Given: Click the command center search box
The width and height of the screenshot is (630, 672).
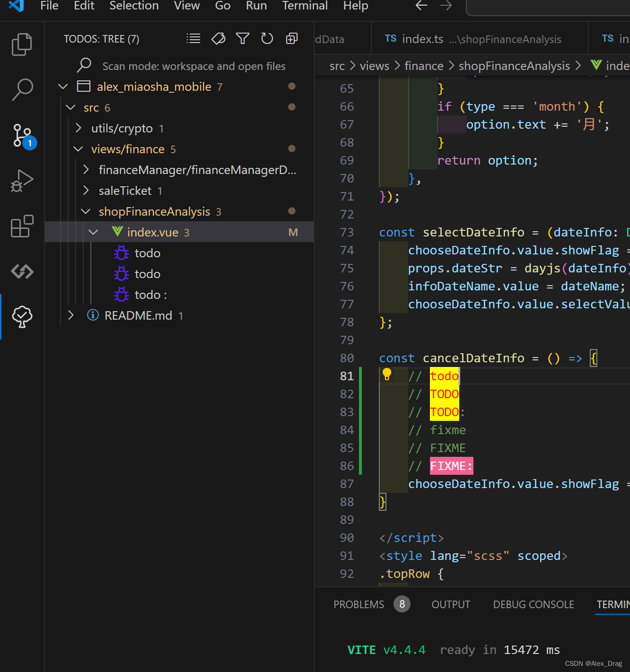Looking at the screenshot, I should (548, 7).
